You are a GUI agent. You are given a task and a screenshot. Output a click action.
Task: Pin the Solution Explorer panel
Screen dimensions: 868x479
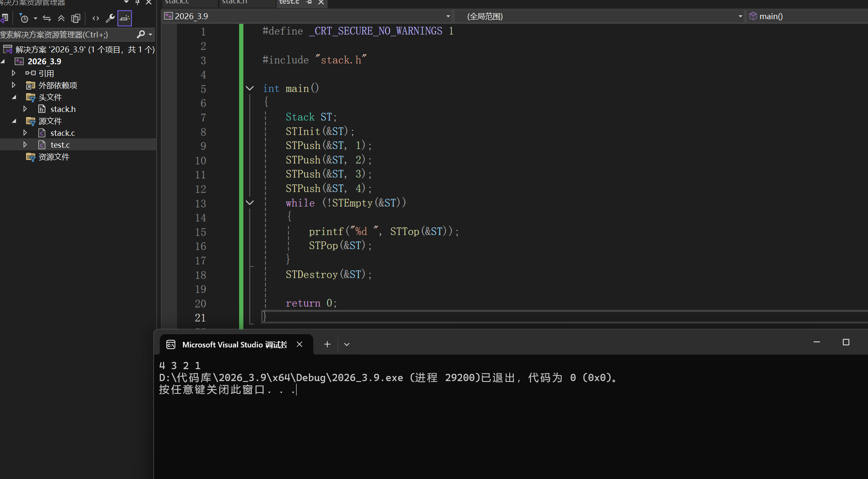tap(137, 2)
